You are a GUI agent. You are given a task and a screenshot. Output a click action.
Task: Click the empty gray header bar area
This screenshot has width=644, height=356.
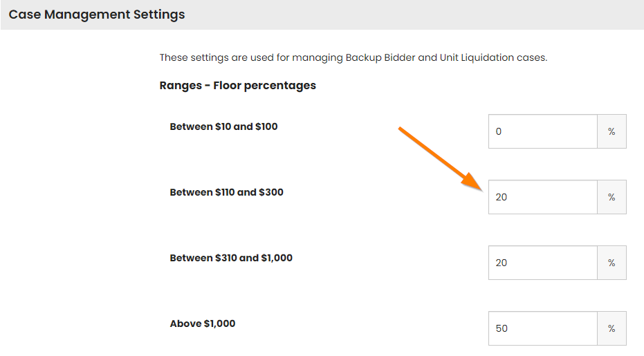coord(411,15)
